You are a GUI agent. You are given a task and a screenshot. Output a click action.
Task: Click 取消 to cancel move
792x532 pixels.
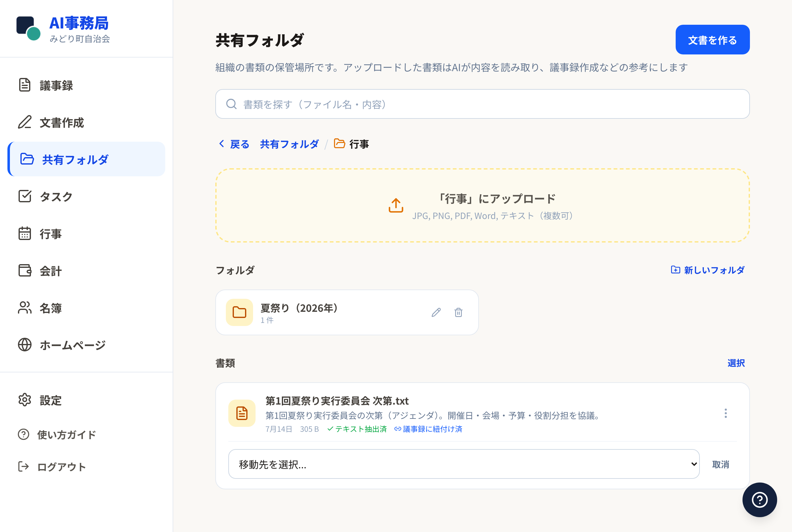pos(721,465)
